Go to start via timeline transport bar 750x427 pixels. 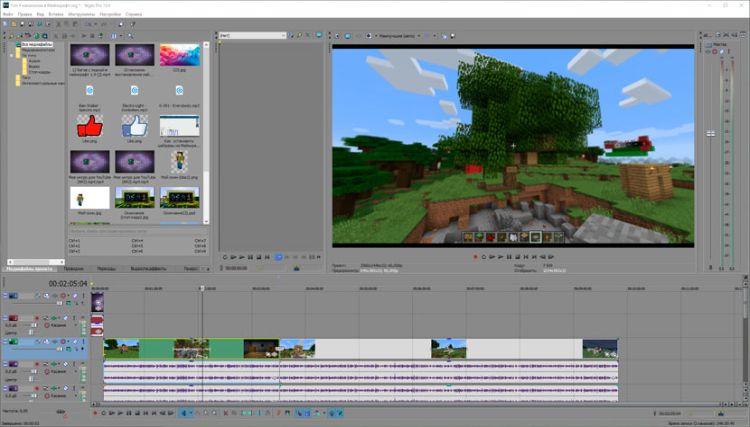click(x=145, y=413)
